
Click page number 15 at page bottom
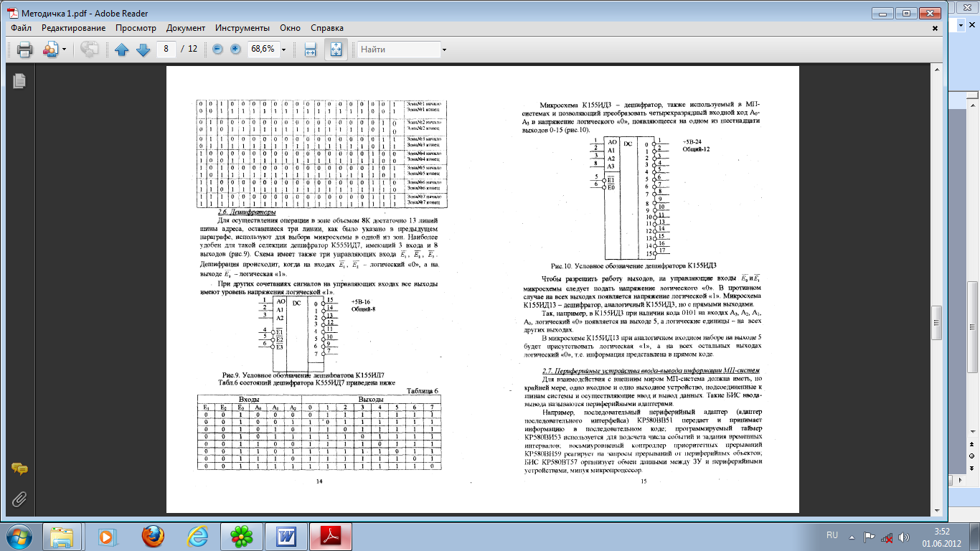point(644,481)
